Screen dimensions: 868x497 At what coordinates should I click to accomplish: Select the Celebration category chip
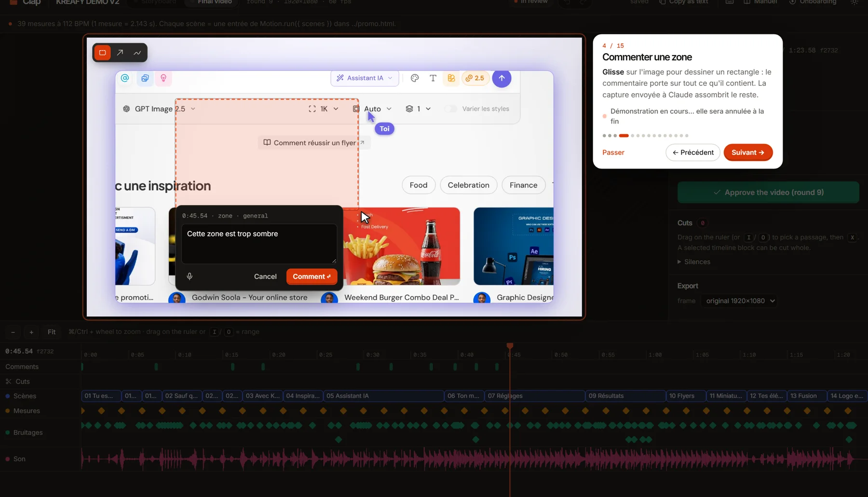point(468,185)
